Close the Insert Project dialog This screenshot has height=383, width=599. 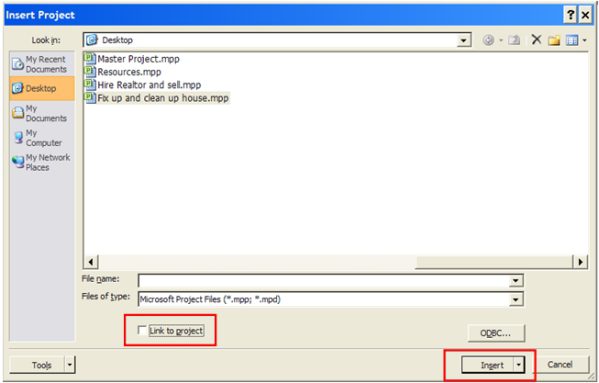tap(585, 15)
